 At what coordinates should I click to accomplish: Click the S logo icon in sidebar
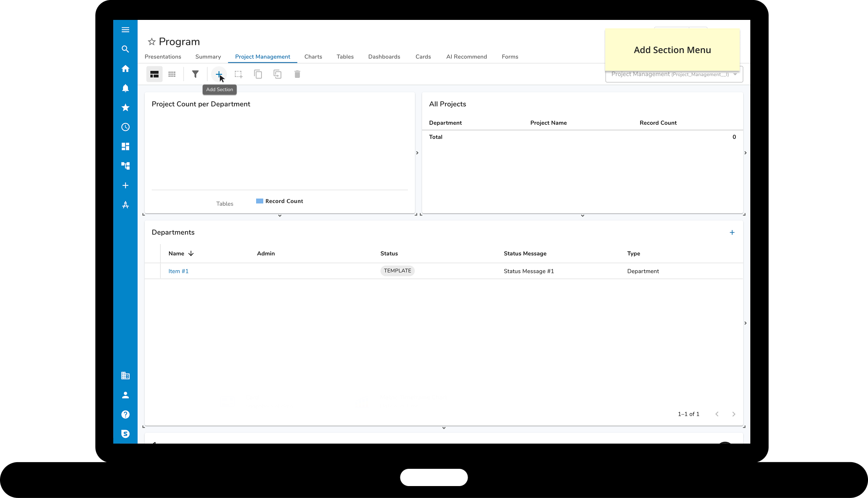tap(125, 434)
